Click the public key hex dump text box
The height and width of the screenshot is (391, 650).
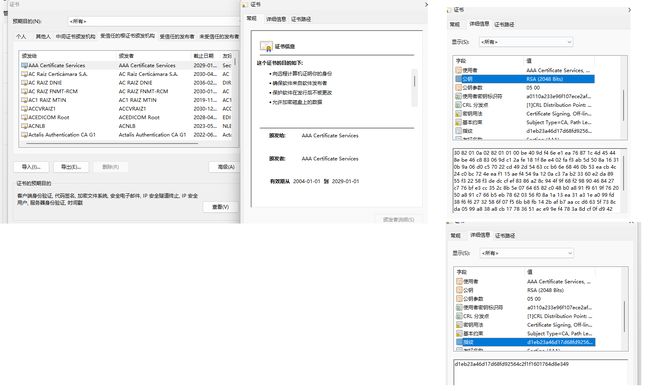coord(540,180)
